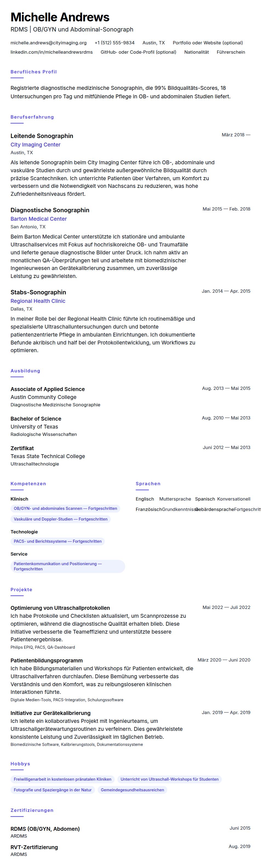This screenshot has height=868, width=261.
Task: Select Initiative zur Gerätekalibrierung project title
Action: click(x=51, y=713)
